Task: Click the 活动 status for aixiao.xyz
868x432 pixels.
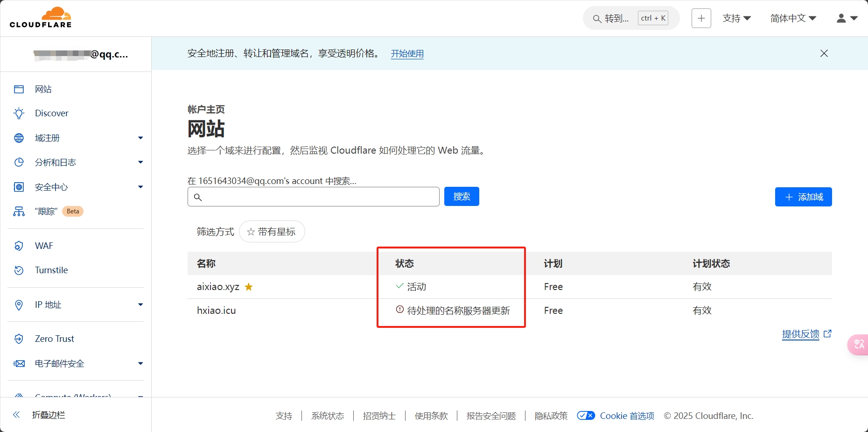Action: click(x=417, y=287)
